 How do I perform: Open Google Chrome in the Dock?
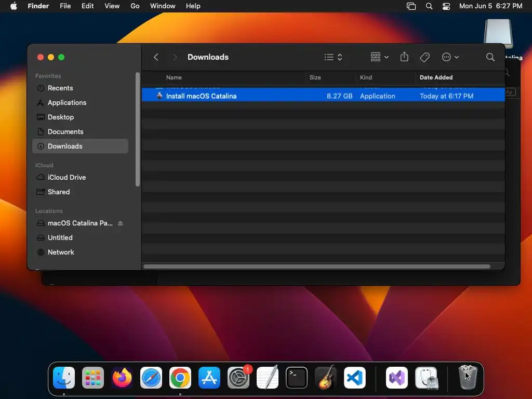click(180, 378)
